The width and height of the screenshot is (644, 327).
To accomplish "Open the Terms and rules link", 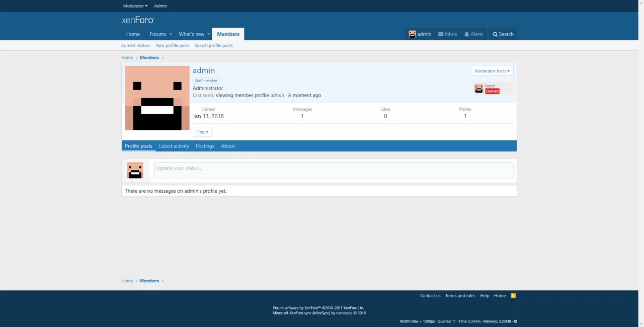I will tap(460, 296).
